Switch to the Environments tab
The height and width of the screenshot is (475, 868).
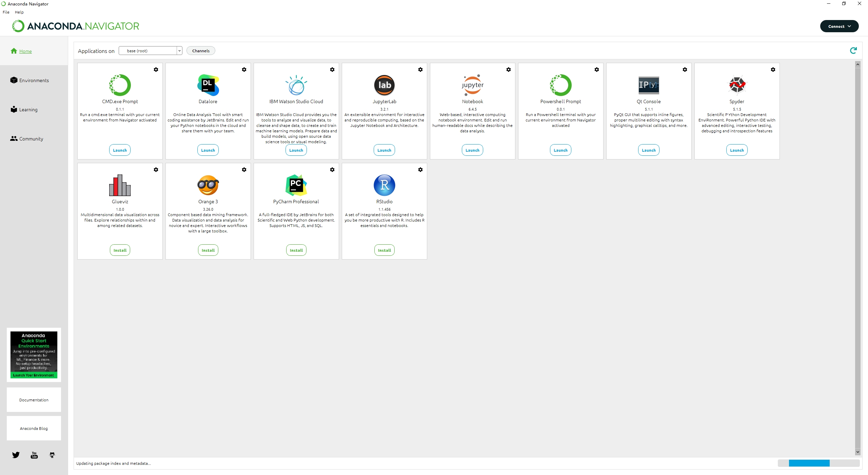(34, 80)
